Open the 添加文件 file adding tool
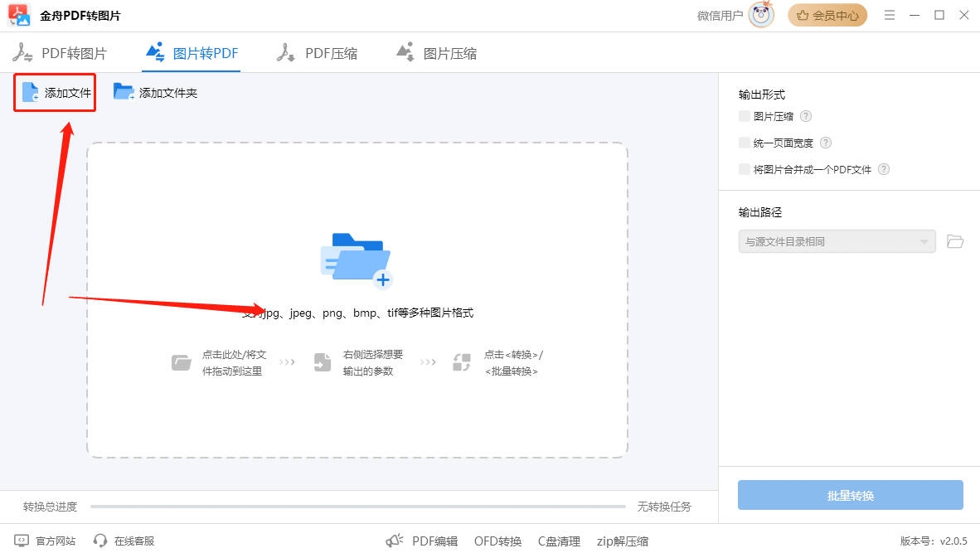980x553 pixels. coord(54,92)
